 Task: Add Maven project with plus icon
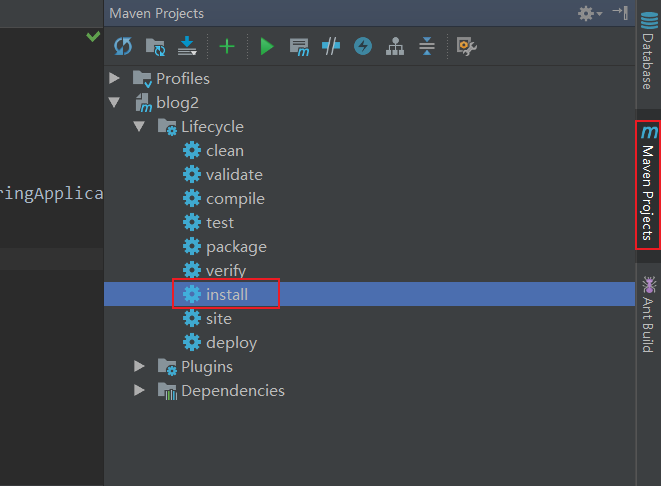(227, 46)
